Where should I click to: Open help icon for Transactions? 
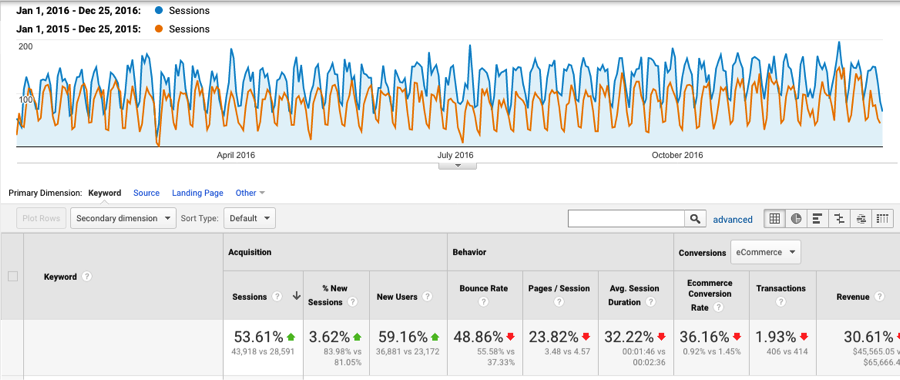point(781,302)
